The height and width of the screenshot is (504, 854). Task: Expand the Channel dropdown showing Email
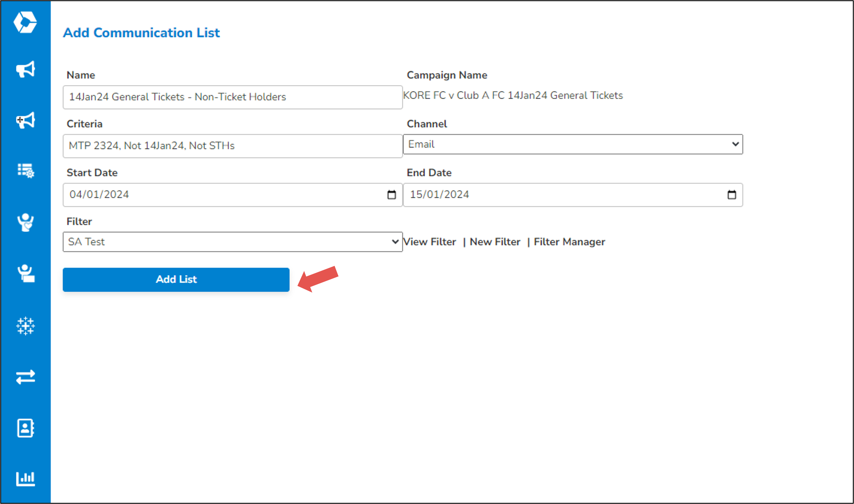pyautogui.click(x=573, y=144)
